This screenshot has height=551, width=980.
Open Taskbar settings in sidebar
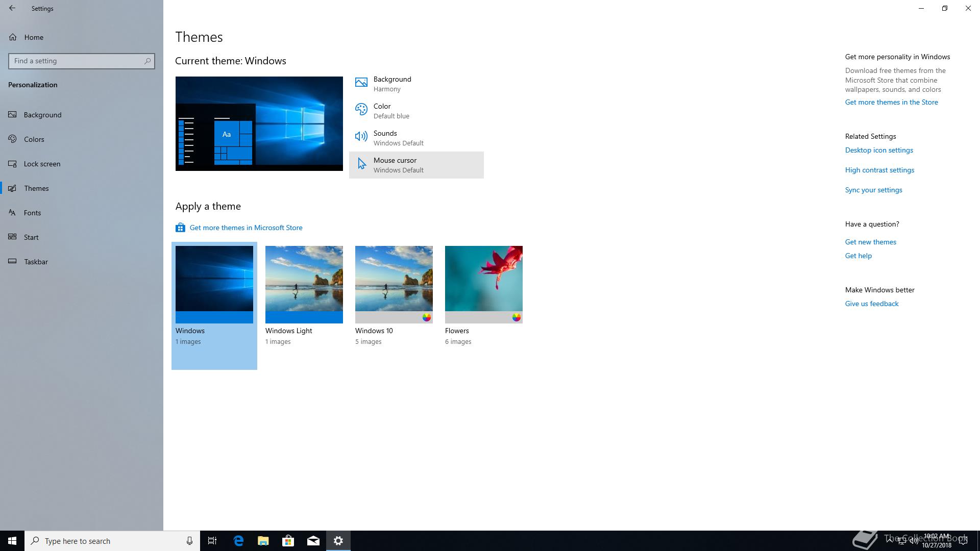coord(82,262)
